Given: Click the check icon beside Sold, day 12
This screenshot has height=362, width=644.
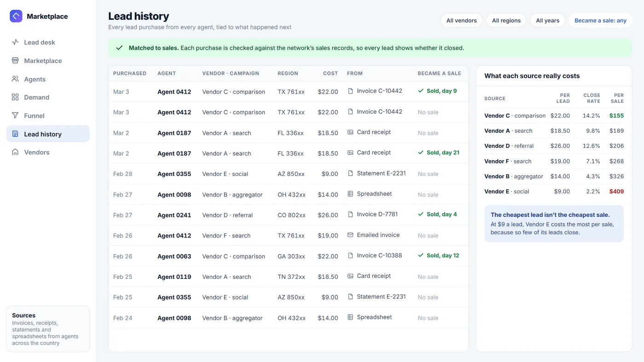Looking at the screenshot, I should pos(421,255).
